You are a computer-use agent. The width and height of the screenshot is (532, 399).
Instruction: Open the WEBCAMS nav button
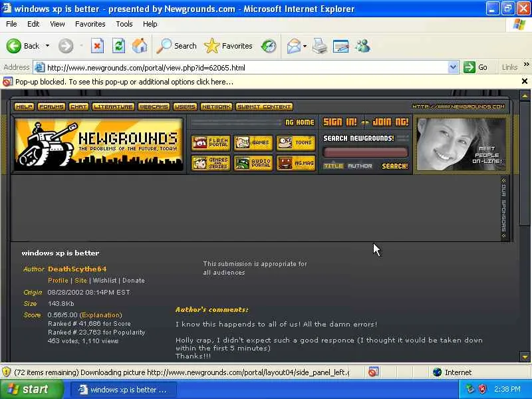[154, 106]
